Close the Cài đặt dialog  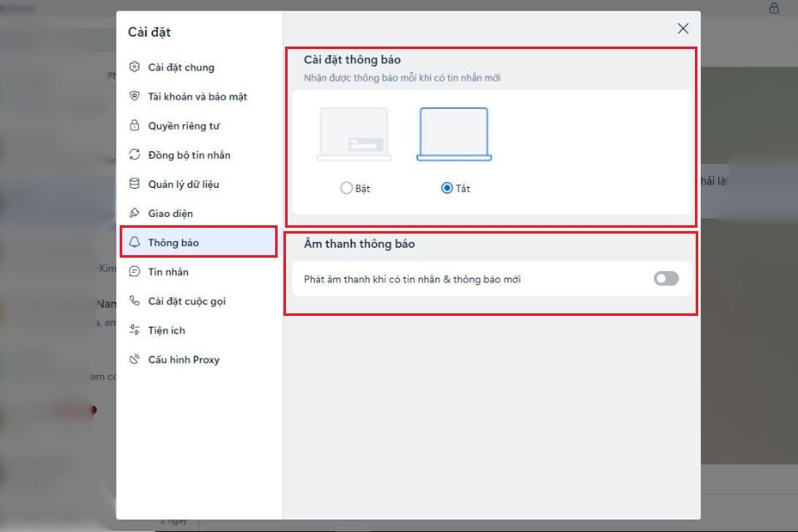pos(683,28)
